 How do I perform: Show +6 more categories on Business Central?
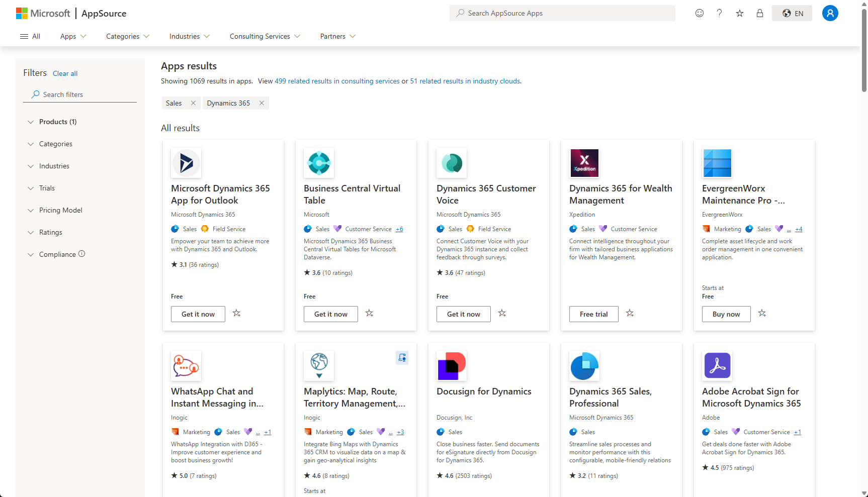click(x=399, y=229)
